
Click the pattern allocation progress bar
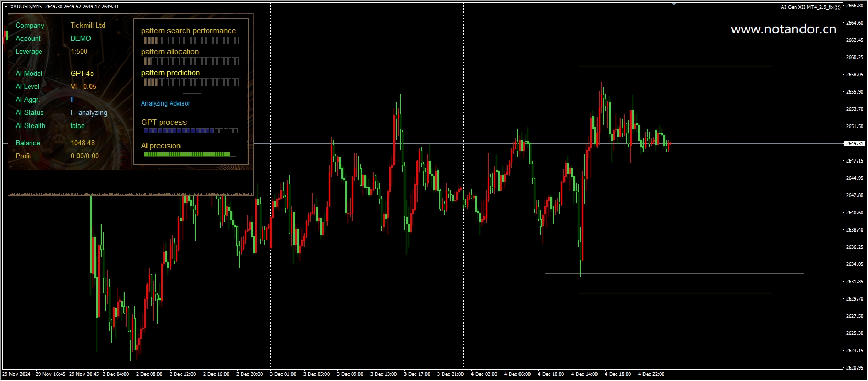[x=191, y=62]
